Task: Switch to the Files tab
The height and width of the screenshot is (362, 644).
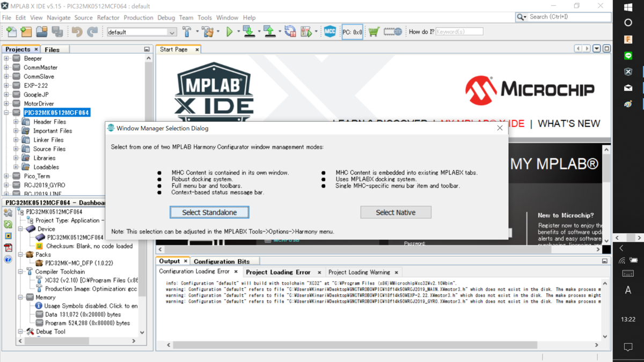Action: coord(52,49)
